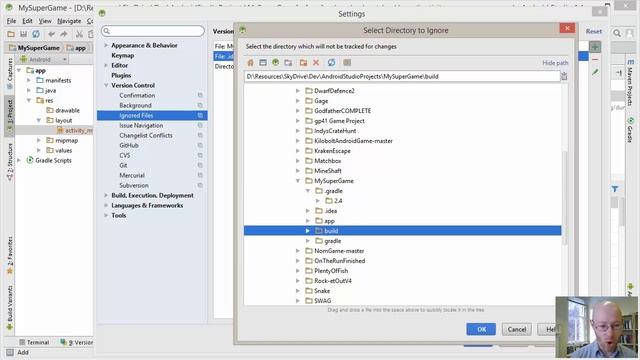This screenshot has height=360, width=640.
Task: Expand the .idea folder
Action: pyautogui.click(x=308, y=211)
